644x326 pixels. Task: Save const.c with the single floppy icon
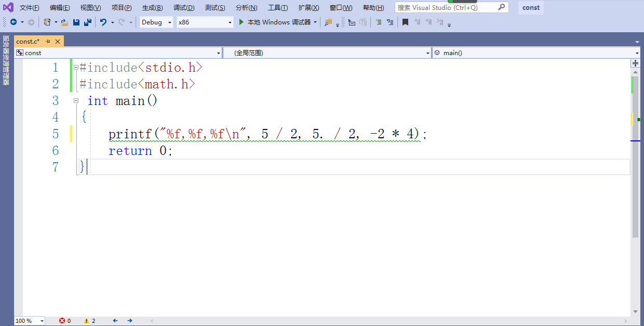pos(76,22)
